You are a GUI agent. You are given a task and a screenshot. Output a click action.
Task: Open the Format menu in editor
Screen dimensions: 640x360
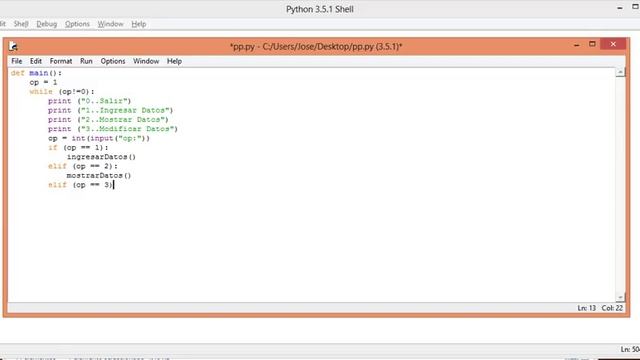click(61, 61)
